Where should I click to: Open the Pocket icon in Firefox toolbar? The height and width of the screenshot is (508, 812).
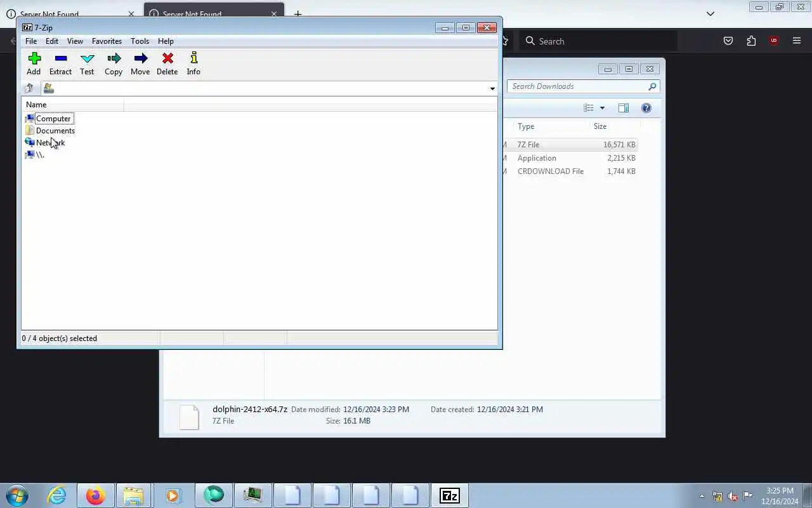[x=728, y=41]
